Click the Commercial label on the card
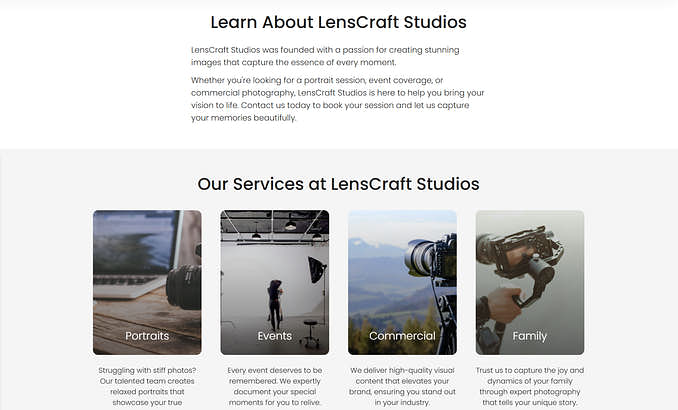This screenshot has height=410, width=678. click(402, 336)
